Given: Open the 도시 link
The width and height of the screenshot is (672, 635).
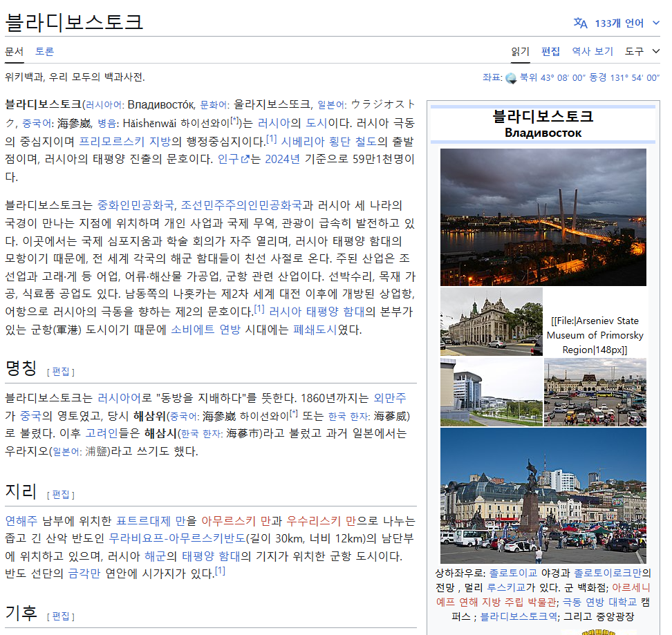Looking at the screenshot, I should point(317,123).
